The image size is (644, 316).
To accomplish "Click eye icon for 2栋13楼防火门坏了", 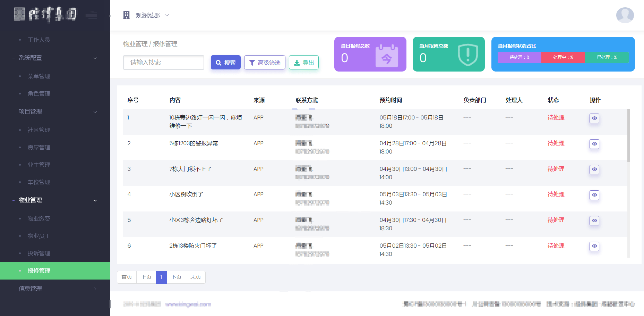I will pyautogui.click(x=594, y=246).
